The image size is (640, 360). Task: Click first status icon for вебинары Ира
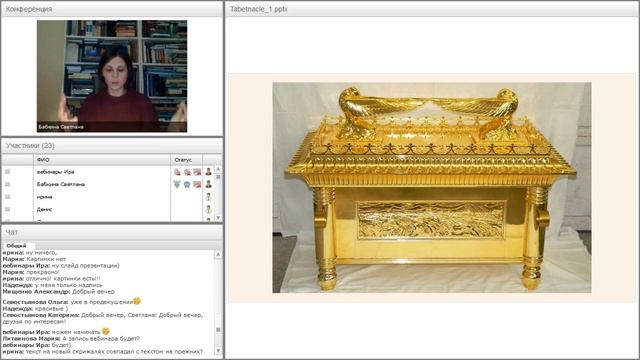(177, 172)
